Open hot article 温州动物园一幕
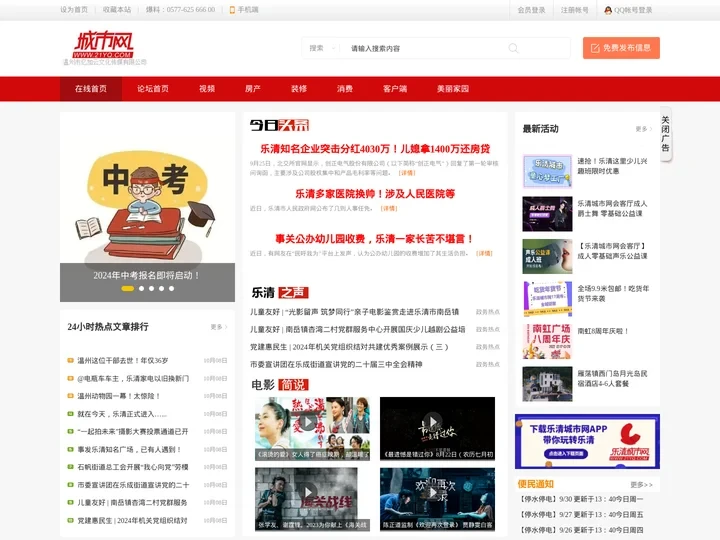 [x=118, y=396]
